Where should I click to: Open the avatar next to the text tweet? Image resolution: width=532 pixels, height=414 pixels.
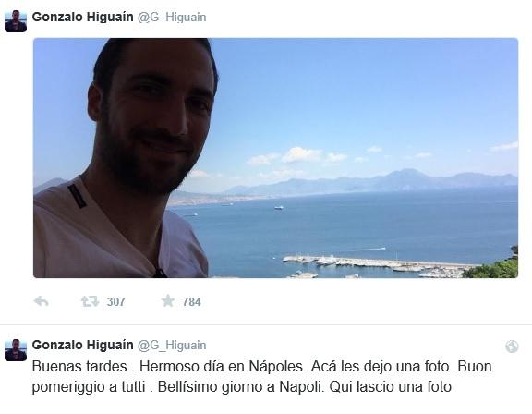click(x=16, y=350)
